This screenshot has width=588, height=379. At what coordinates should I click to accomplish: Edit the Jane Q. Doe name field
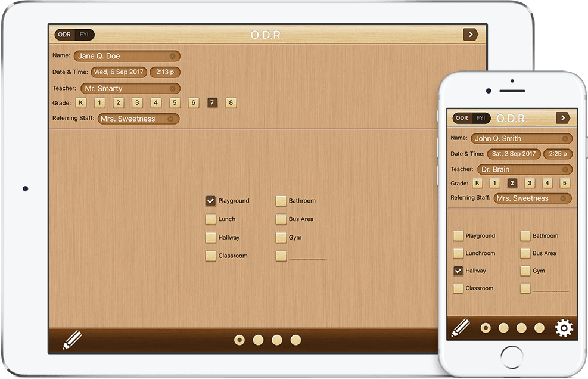click(x=127, y=56)
